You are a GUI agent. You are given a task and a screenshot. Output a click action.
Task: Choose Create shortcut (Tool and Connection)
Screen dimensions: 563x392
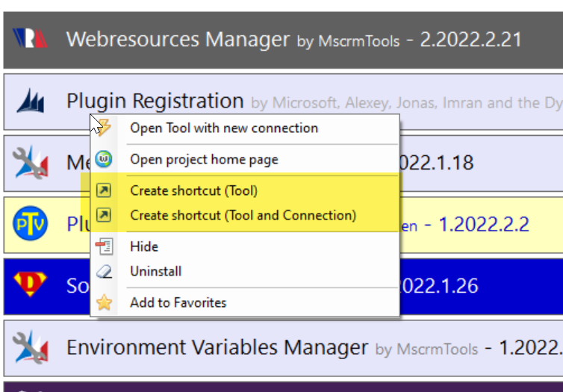tap(243, 216)
